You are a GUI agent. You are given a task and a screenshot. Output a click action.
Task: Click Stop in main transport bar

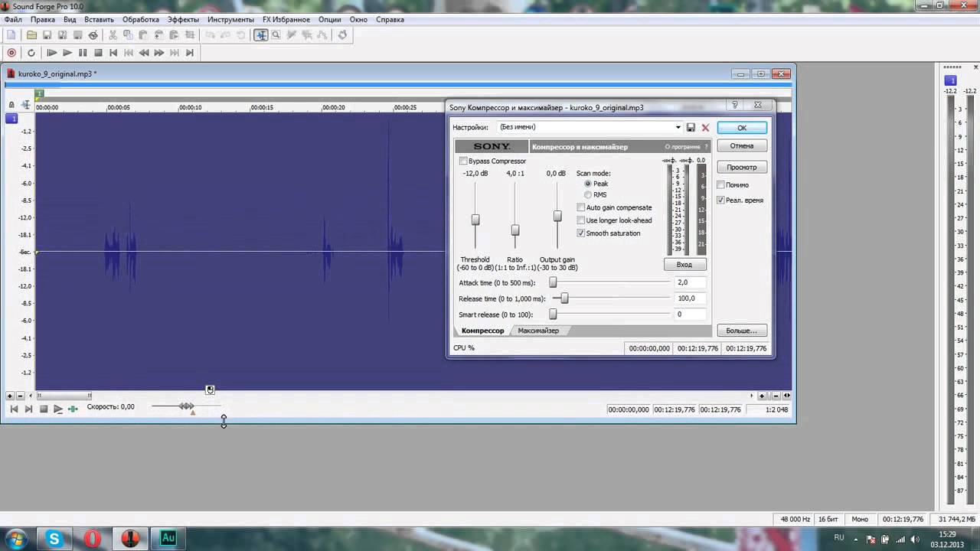coord(98,53)
